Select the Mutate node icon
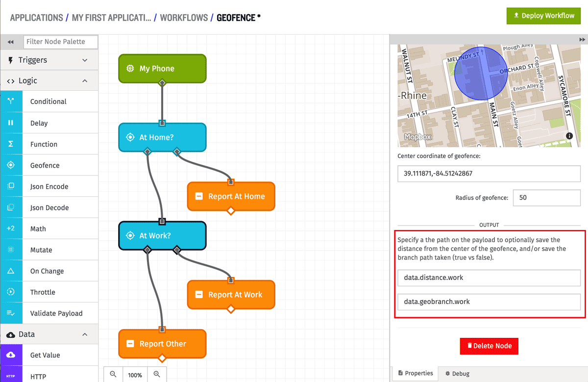 [x=11, y=250]
